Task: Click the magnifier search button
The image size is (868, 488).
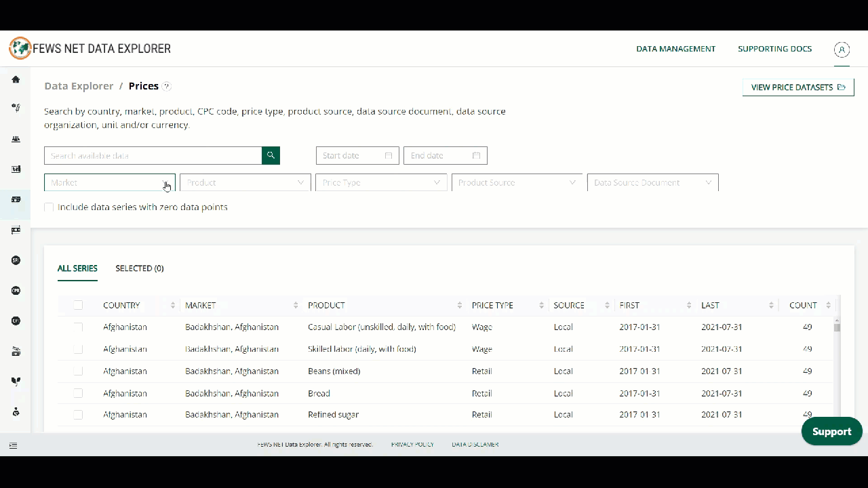Action: pyautogui.click(x=271, y=155)
